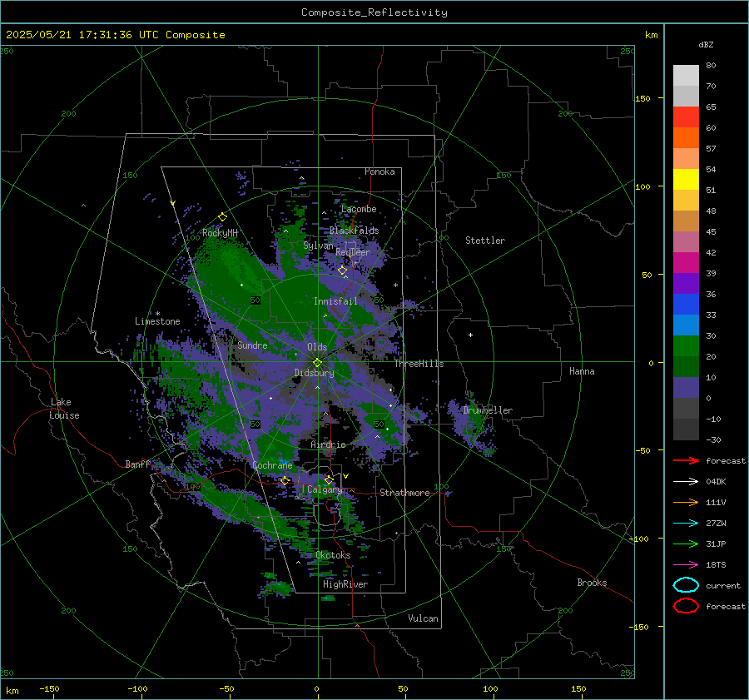This screenshot has height=700, width=749.
Task: Click the current legend text
Action: [723, 585]
